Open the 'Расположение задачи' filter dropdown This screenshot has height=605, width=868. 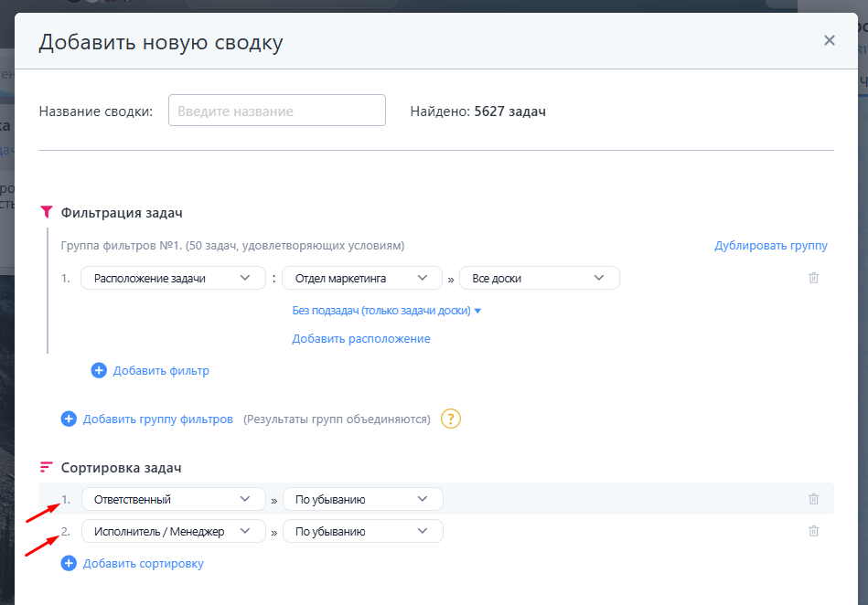pyautogui.click(x=173, y=278)
